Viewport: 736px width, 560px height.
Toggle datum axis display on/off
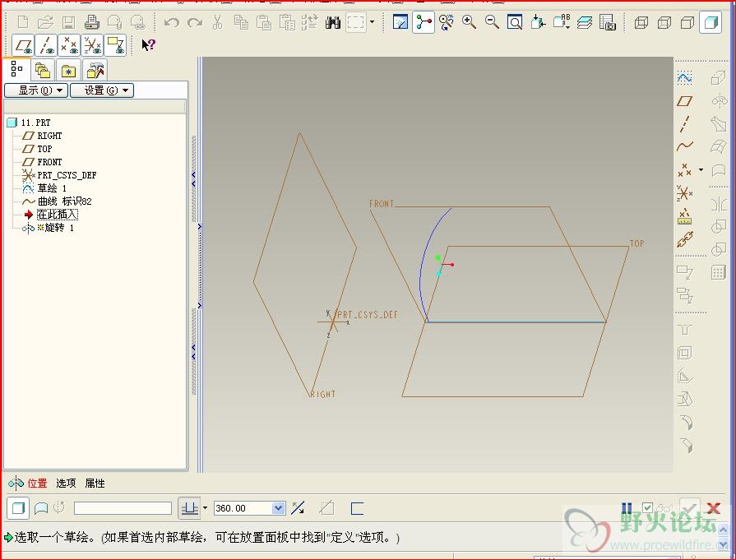click(x=47, y=45)
